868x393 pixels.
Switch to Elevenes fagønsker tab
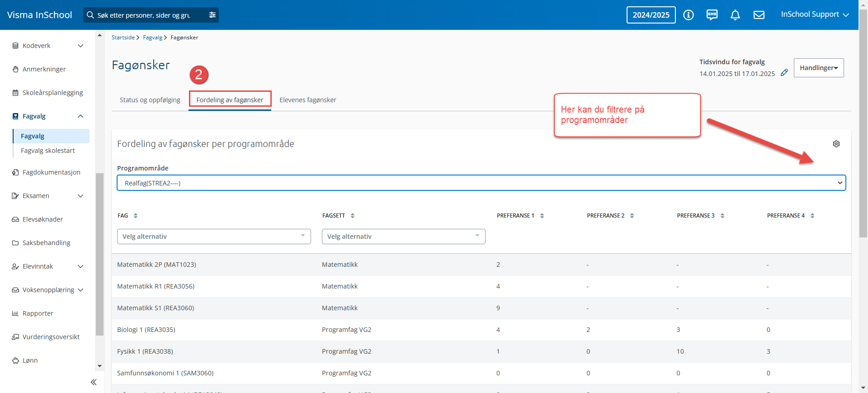(308, 100)
